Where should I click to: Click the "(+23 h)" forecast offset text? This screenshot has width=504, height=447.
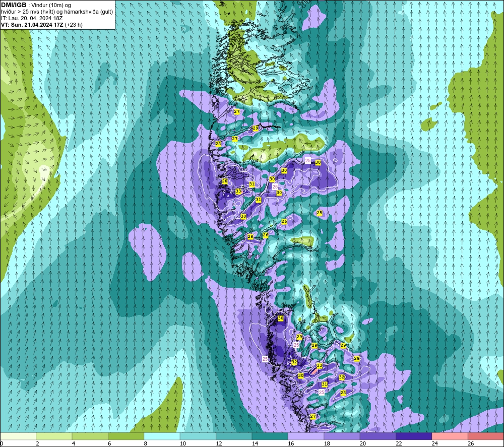coord(74,25)
